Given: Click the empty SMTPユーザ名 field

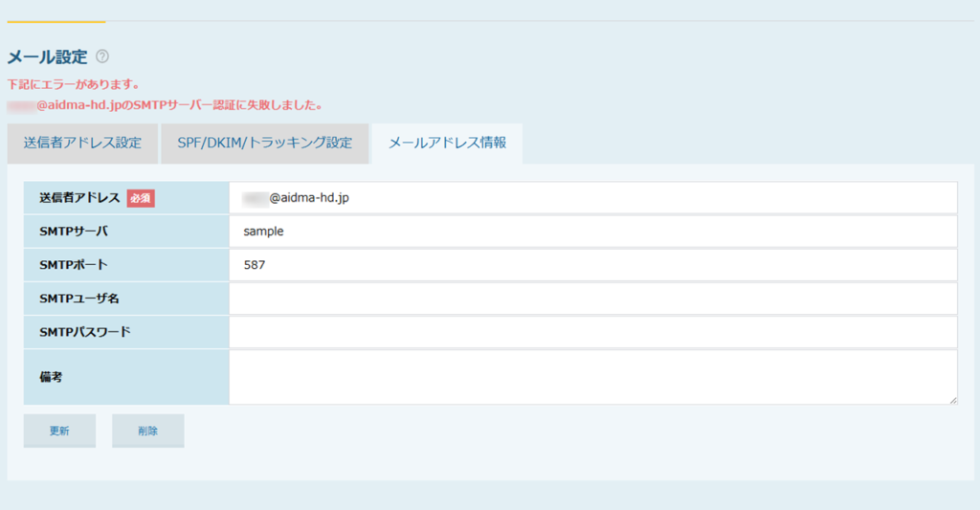Looking at the screenshot, I should 592,299.
